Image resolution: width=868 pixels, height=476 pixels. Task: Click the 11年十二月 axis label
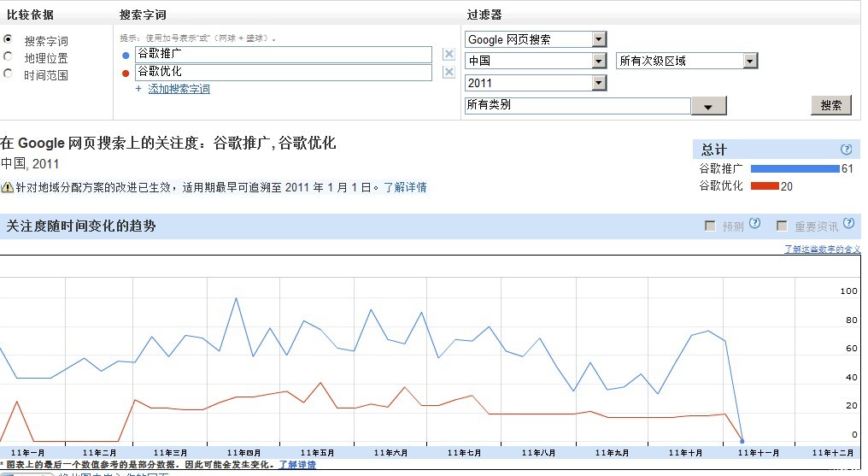coord(833,453)
